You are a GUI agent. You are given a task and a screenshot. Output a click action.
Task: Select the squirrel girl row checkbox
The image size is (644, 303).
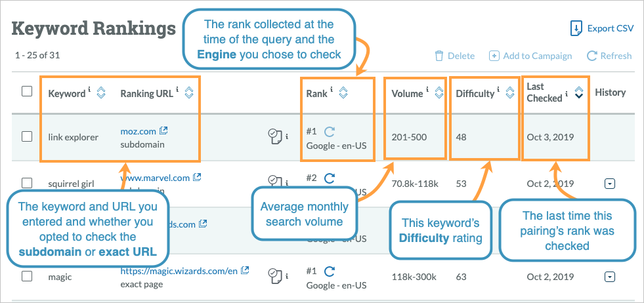[x=27, y=183]
